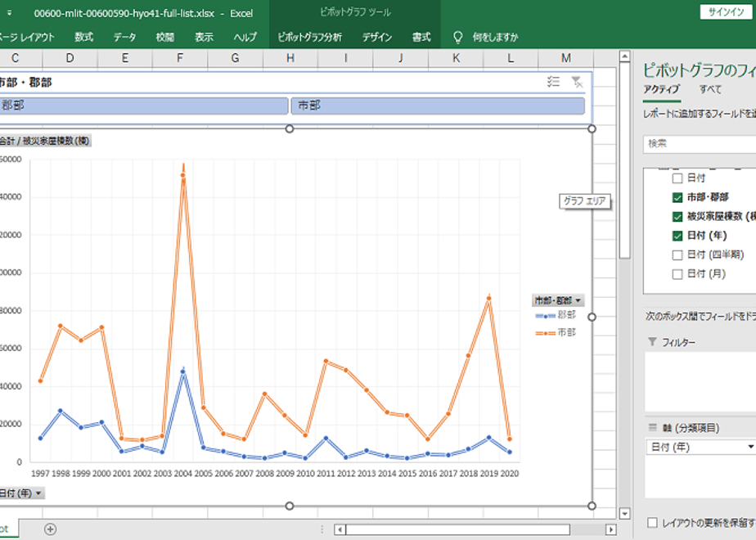Viewport: 756px width, 540px height.
Task: Open the デザイン tab
Action: click(x=377, y=37)
